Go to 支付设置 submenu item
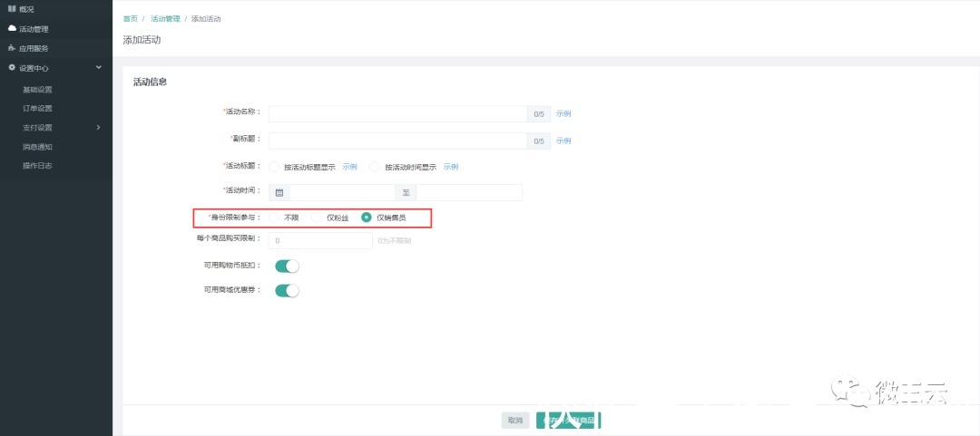This screenshot has height=436, width=980. tap(37, 128)
